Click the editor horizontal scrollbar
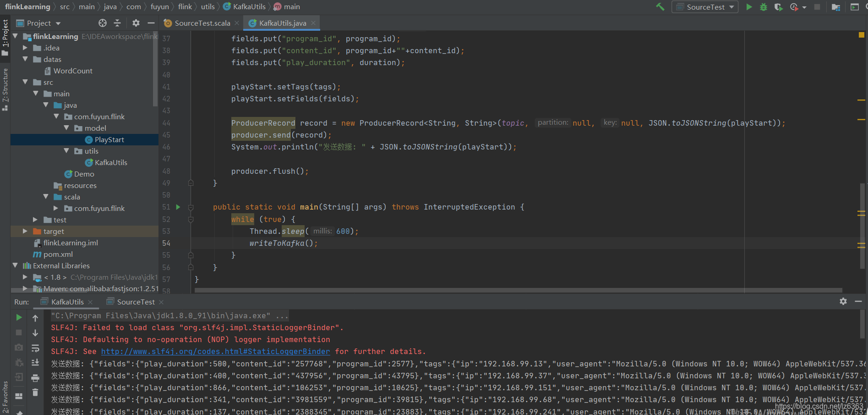Screen dimensions: 868x415 coord(518,290)
